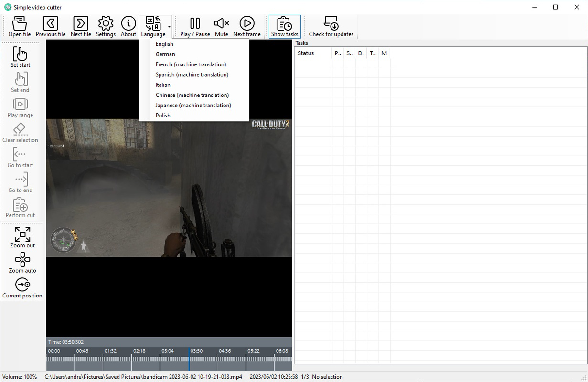Go to the Next file
This screenshot has width=588, height=382.
coord(81,26)
